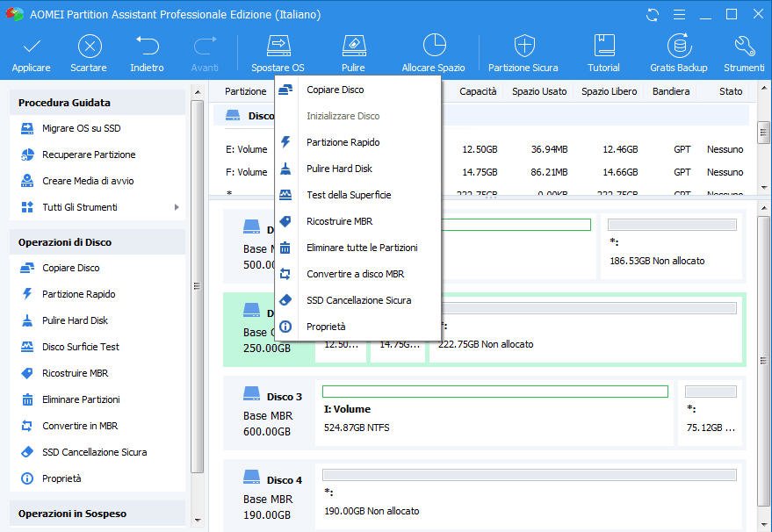Click the Migrare OS su SSD sidebar item

coord(81,128)
